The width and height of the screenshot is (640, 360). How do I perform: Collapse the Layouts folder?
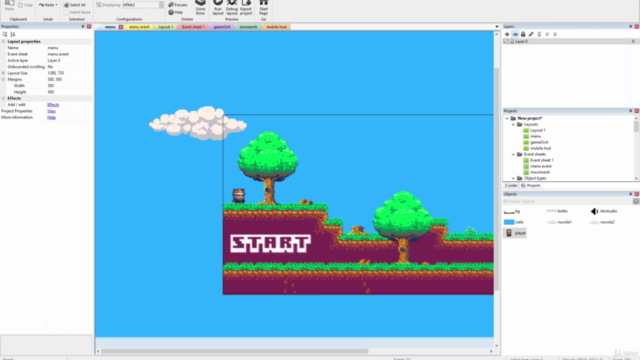tap(513, 124)
